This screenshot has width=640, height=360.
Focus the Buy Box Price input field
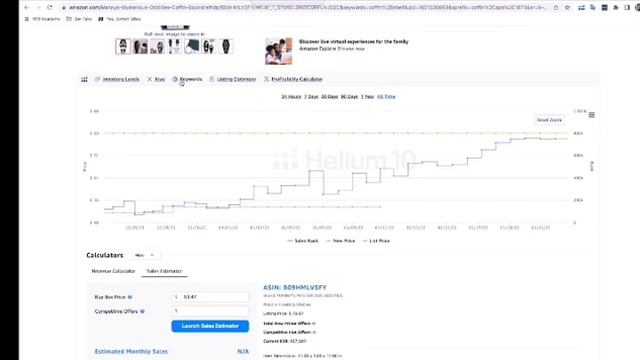[x=210, y=297]
